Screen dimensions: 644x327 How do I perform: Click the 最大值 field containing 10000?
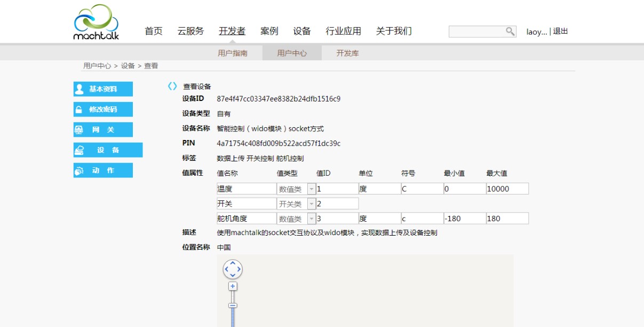point(507,189)
